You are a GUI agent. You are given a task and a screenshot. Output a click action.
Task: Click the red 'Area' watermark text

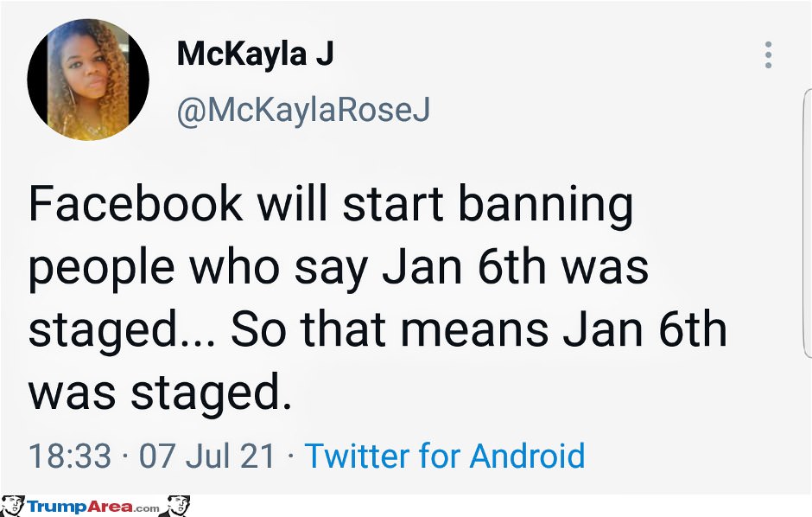click(x=111, y=506)
